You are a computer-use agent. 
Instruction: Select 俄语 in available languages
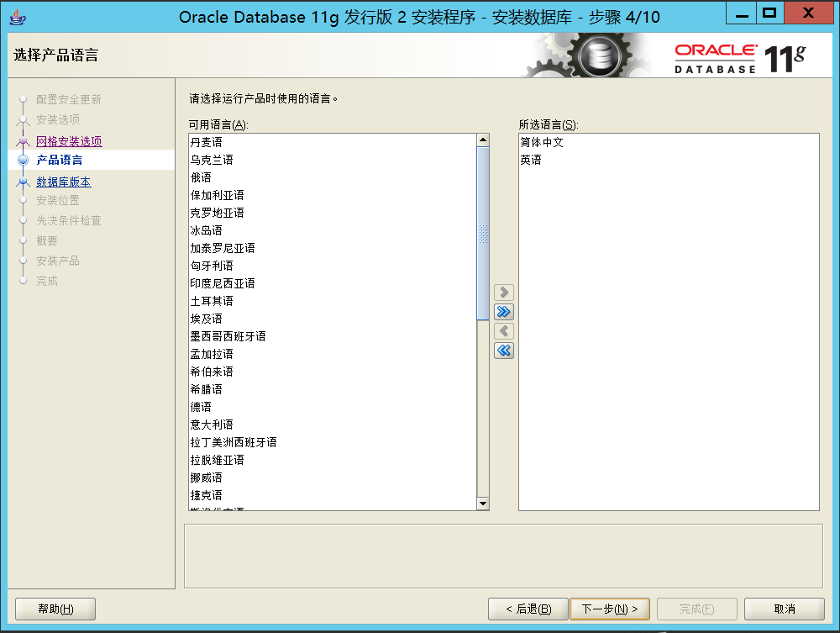point(332,177)
